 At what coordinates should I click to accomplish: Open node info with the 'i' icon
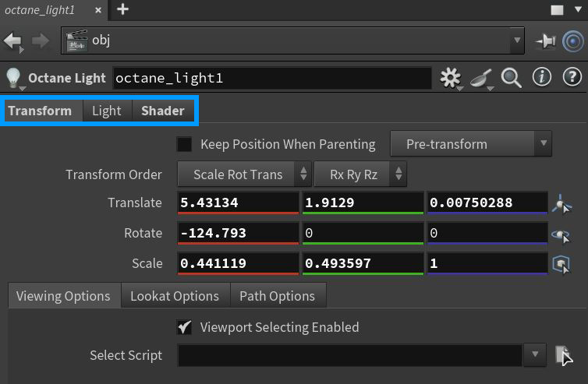point(542,77)
